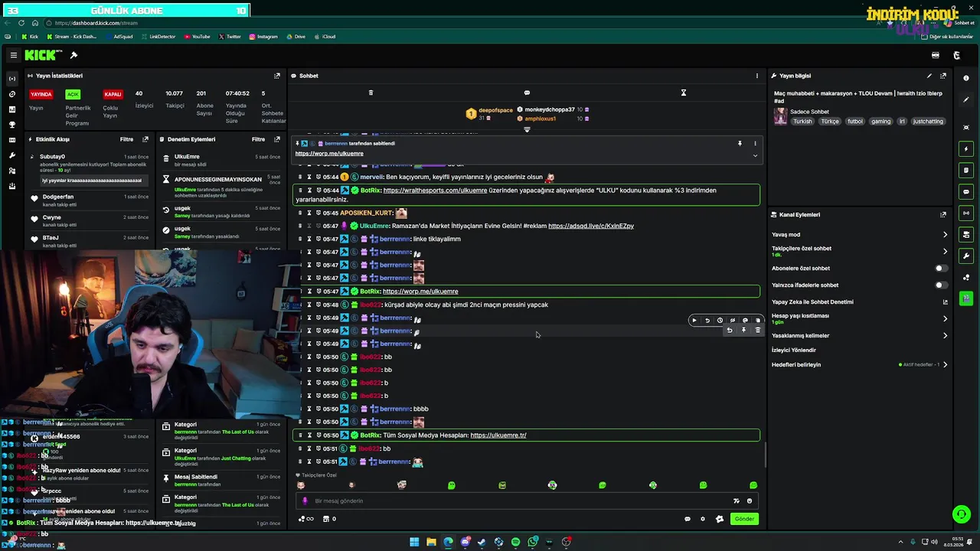Open Twitter bookmark
This screenshot has width=980, height=551.
coord(230,37)
